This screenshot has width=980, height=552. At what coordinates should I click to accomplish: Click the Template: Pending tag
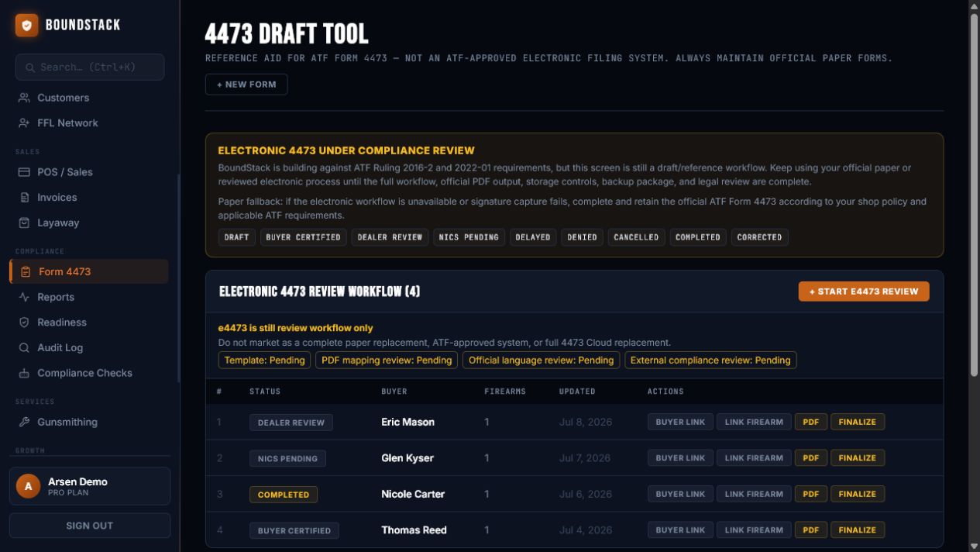click(264, 360)
